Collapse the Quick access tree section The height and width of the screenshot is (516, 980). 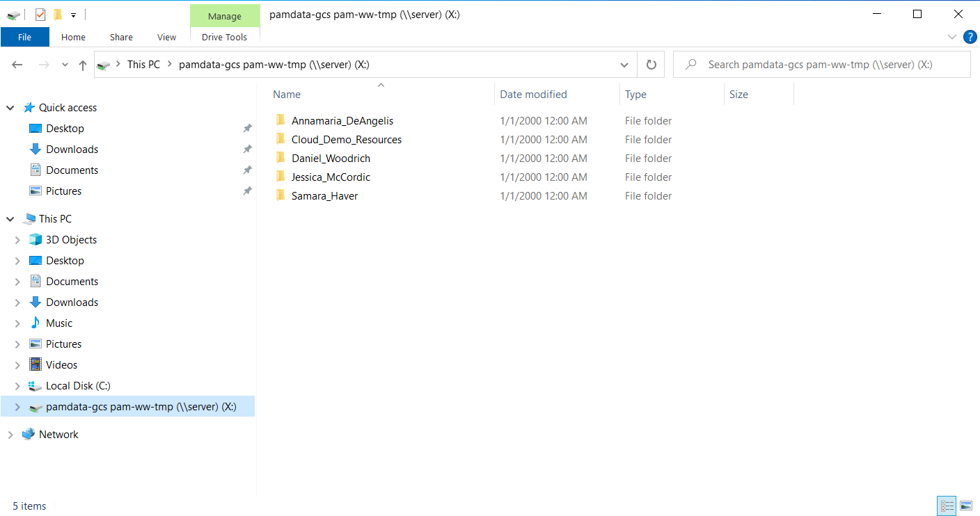[x=10, y=108]
